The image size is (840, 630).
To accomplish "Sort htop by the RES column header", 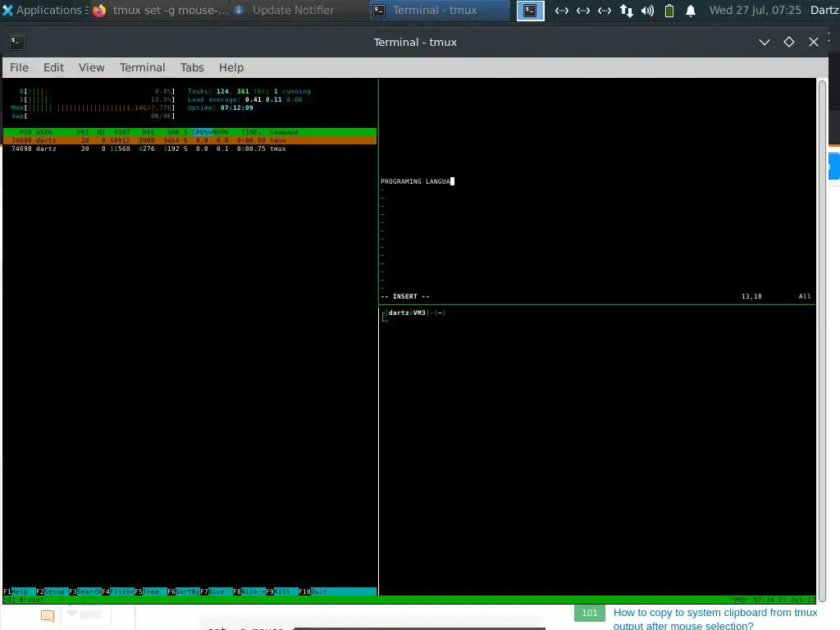I will point(148,132).
